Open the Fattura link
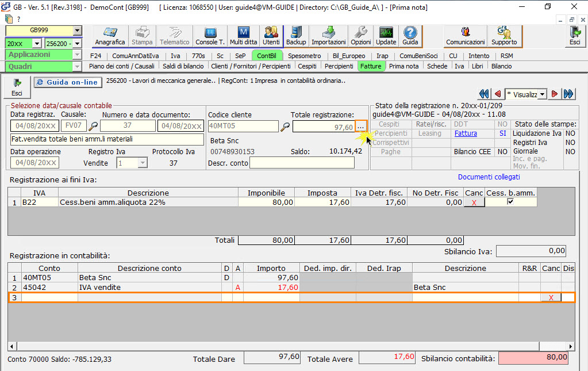This screenshot has width=588, height=371. click(466, 133)
